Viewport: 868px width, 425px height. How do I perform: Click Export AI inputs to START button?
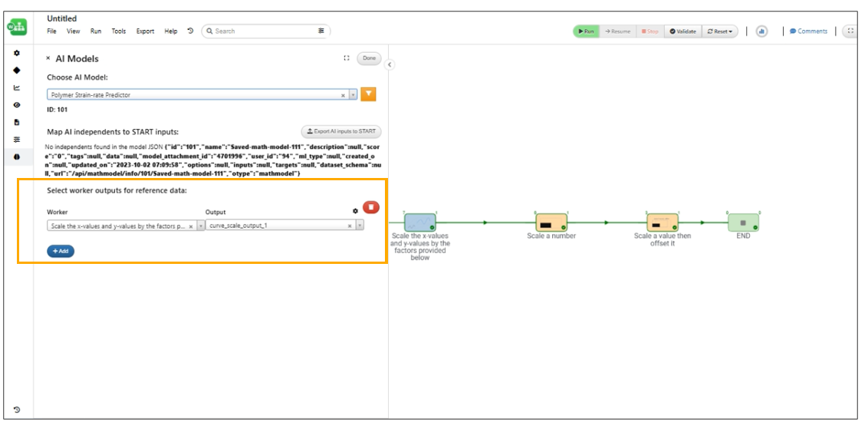[x=341, y=131]
